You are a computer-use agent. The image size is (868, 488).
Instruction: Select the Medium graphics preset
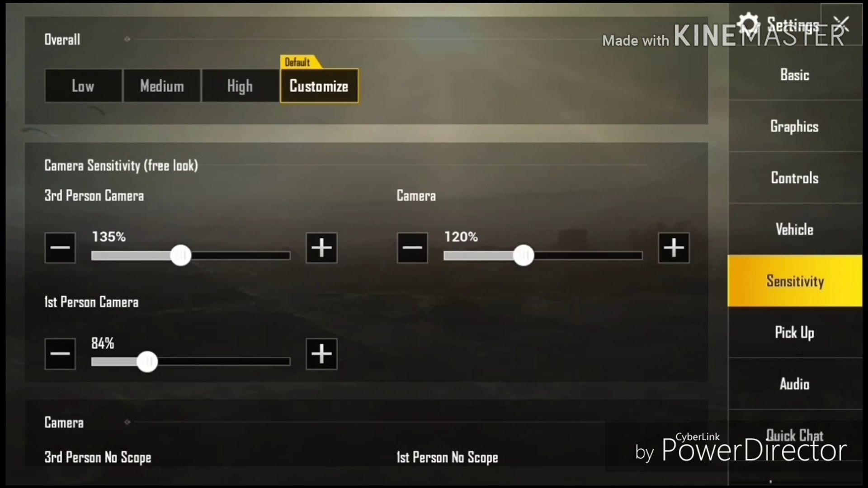tap(161, 86)
